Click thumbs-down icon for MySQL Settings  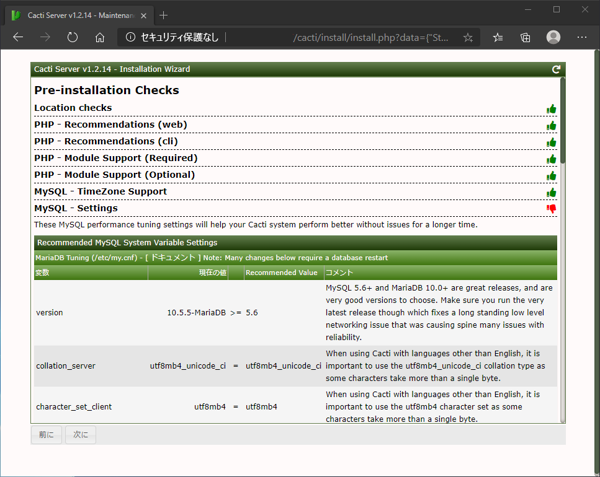pos(551,208)
